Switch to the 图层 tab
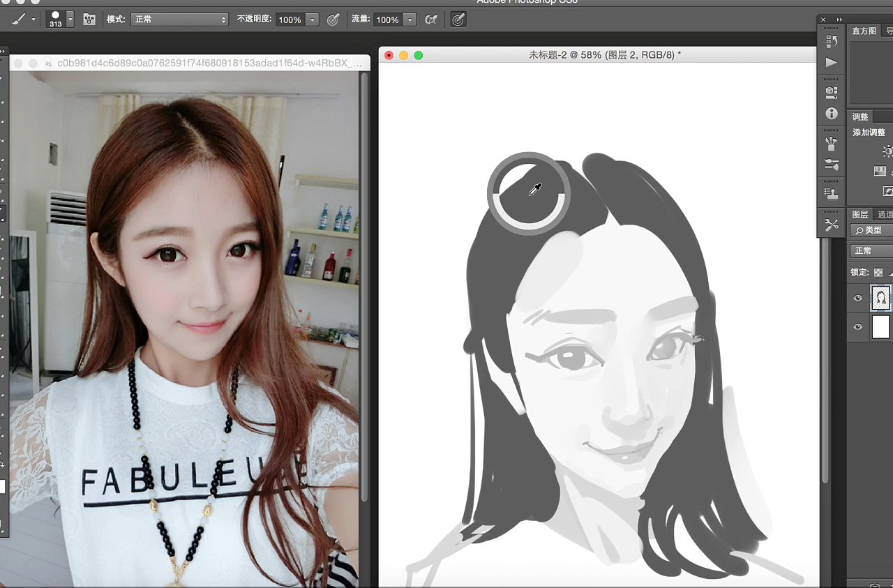This screenshot has width=893, height=588. 861,214
